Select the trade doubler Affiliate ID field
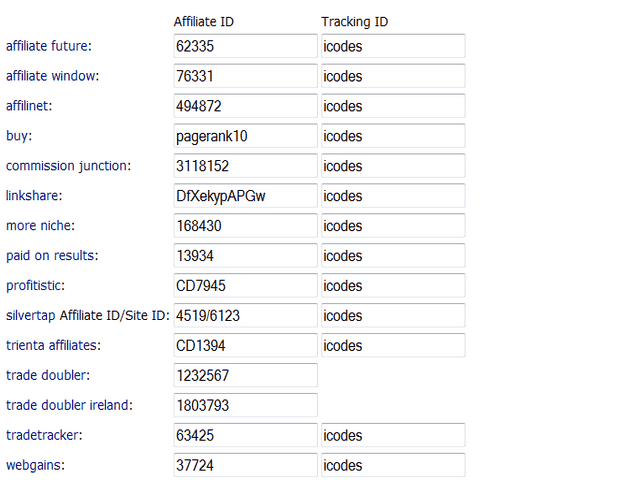This screenshot has height=480, width=640. (245, 375)
